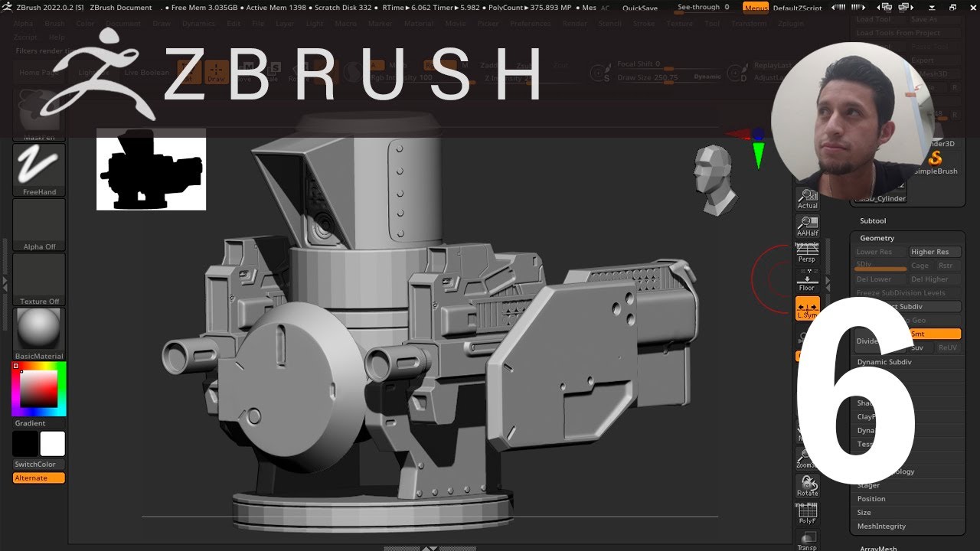
Task: Collapse the Geometry section
Action: pos(877,238)
